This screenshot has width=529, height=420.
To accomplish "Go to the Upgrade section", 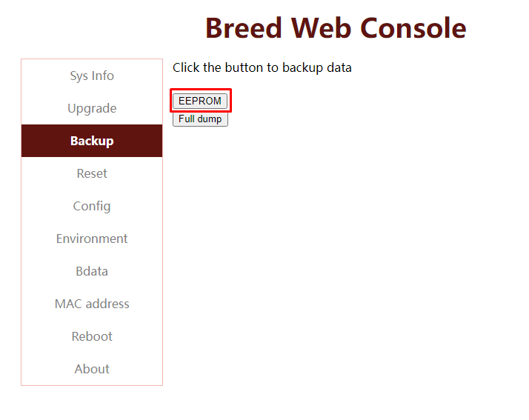I will tap(92, 108).
